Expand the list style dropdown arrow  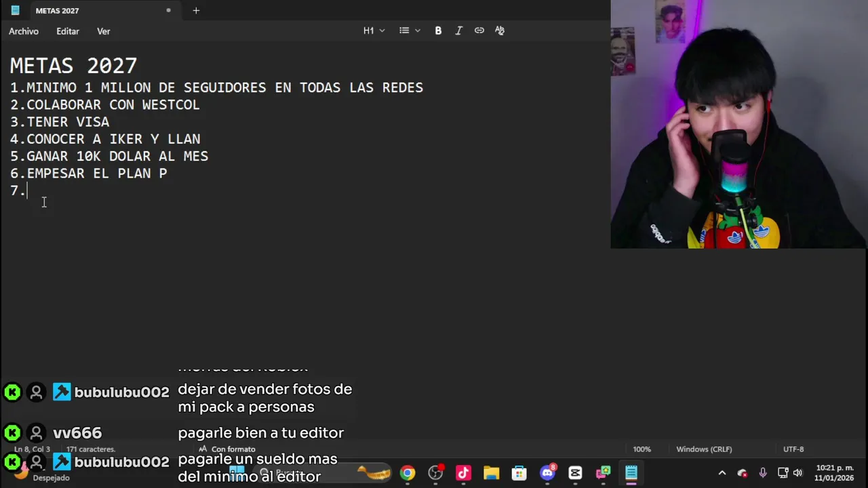click(418, 30)
